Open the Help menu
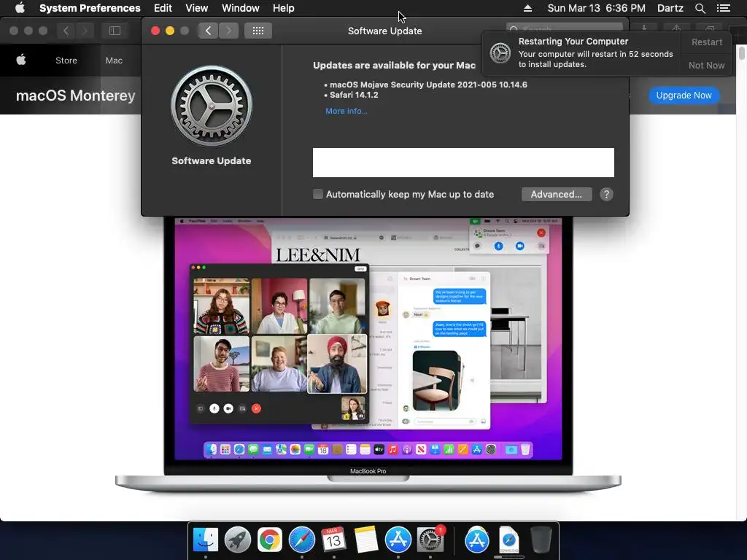 point(284,8)
